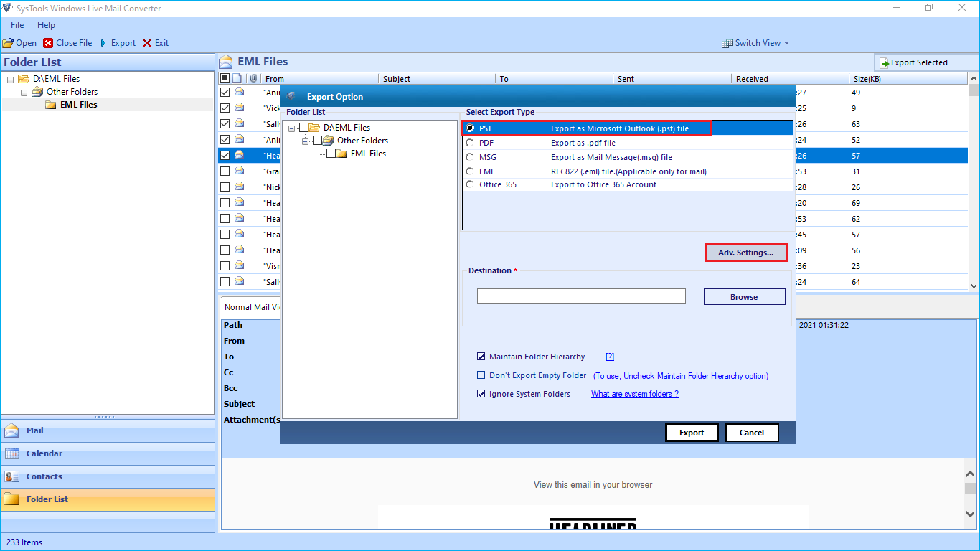The height and width of the screenshot is (551, 980).
Task: Click the Adv. Settings button
Action: pos(745,253)
